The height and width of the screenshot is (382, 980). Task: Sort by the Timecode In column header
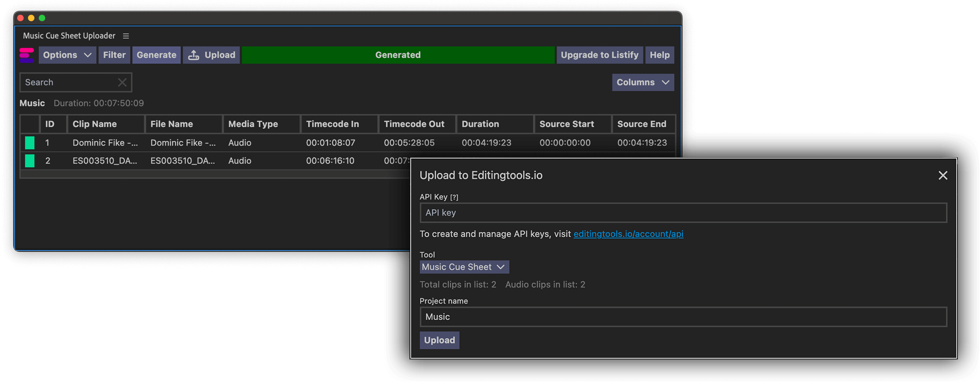tap(333, 124)
